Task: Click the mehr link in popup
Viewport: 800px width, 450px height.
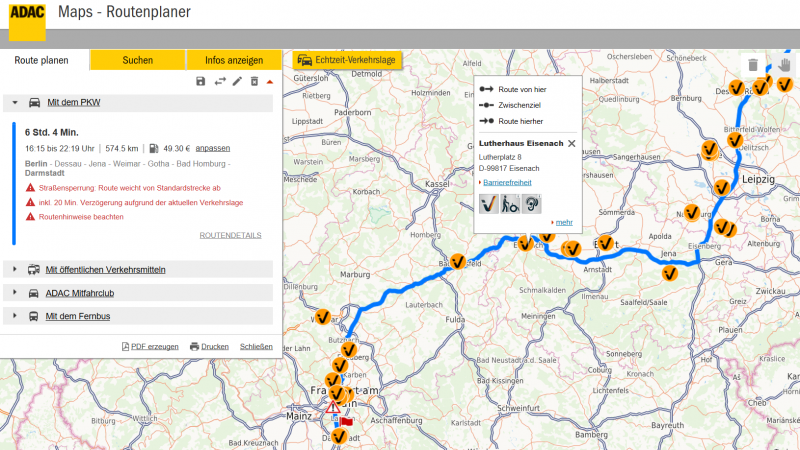Action: 564,222
